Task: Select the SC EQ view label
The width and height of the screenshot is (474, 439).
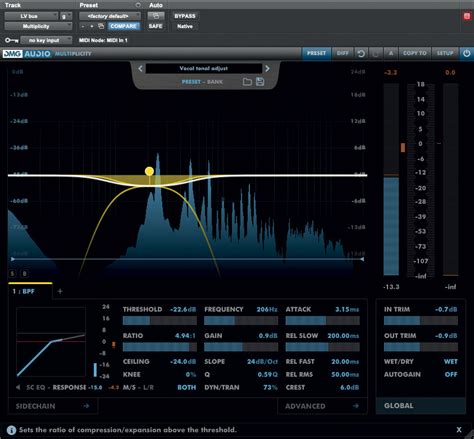Action: point(35,387)
